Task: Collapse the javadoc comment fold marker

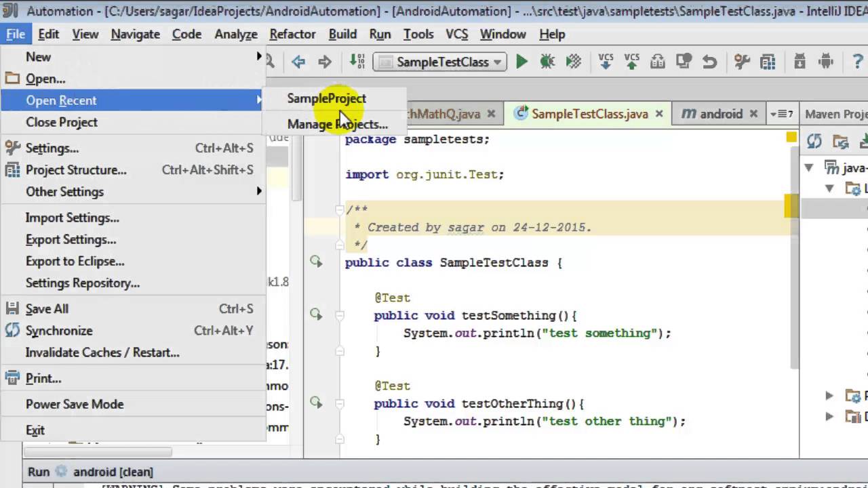Action: (x=340, y=210)
